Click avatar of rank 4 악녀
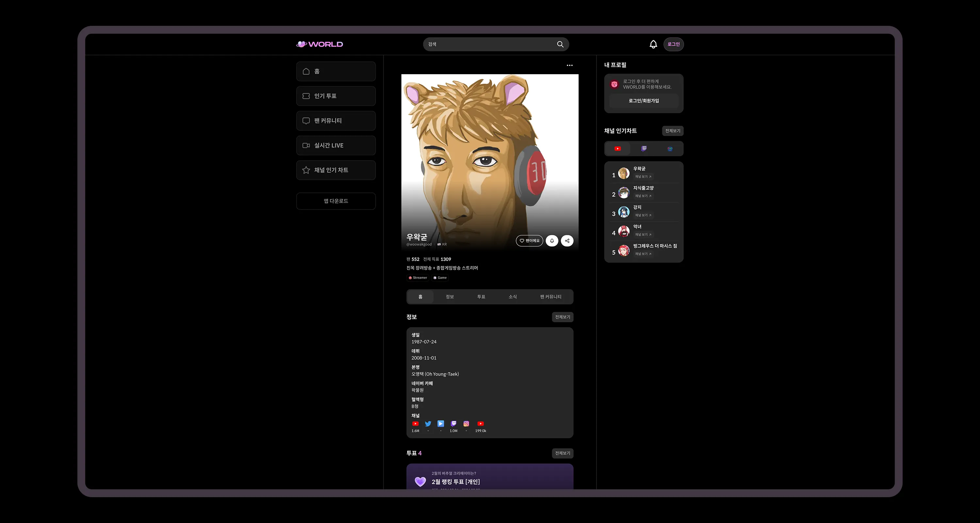Screen dimensions: 980x523 click(624, 231)
